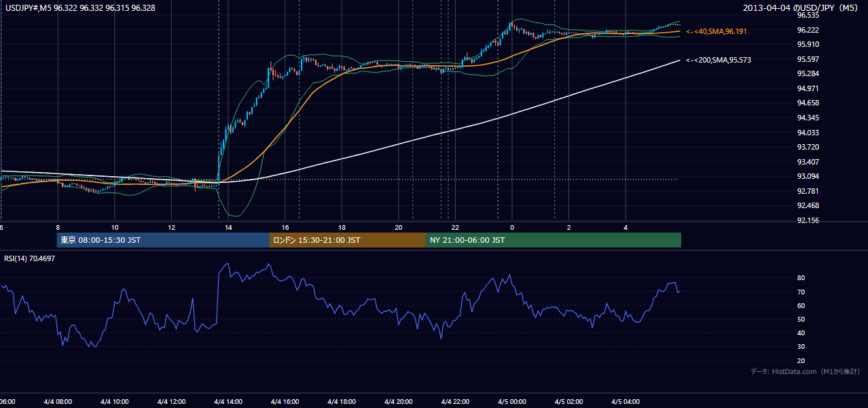This screenshot has height=408, width=868.
Task: Click the 4/4 08:00 bottom time label
Action: click(x=58, y=401)
